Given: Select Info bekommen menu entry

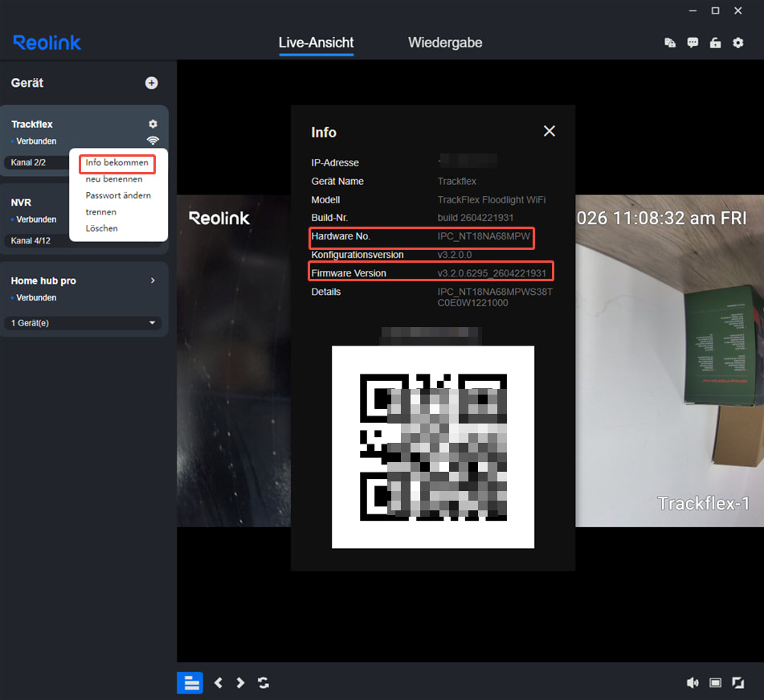Looking at the screenshot, I should [117, 163].
